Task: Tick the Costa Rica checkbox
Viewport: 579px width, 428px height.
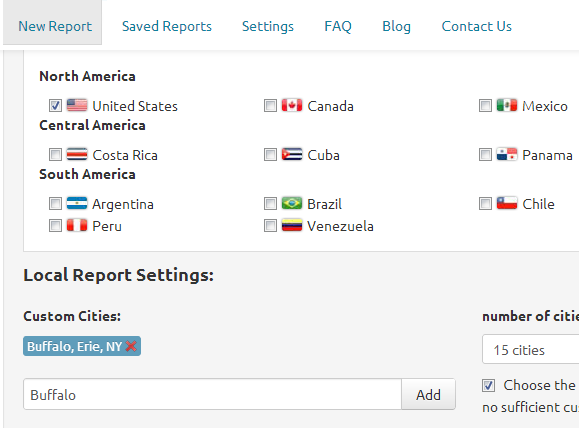Action: pyautogui.click(x=55, y=155)
